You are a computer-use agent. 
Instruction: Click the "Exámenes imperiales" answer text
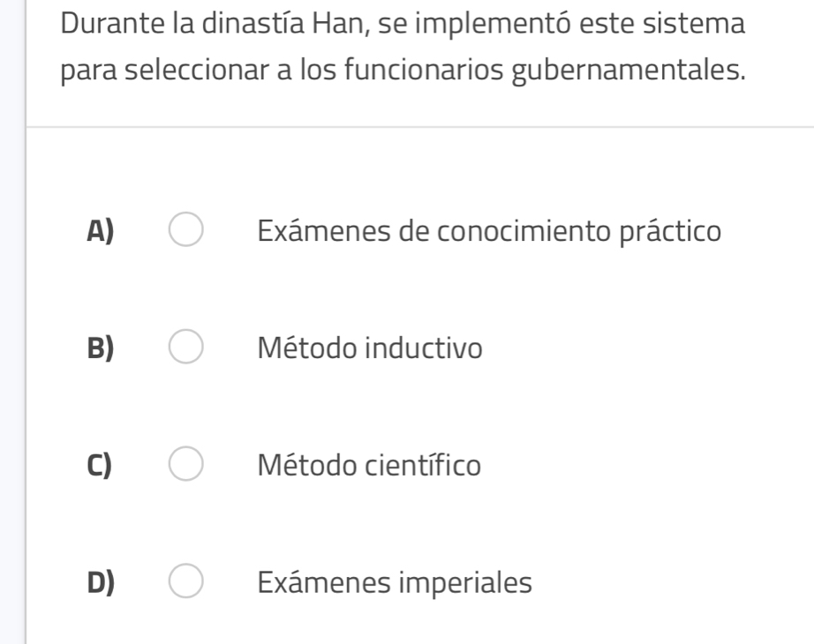(x=395, y=581)
